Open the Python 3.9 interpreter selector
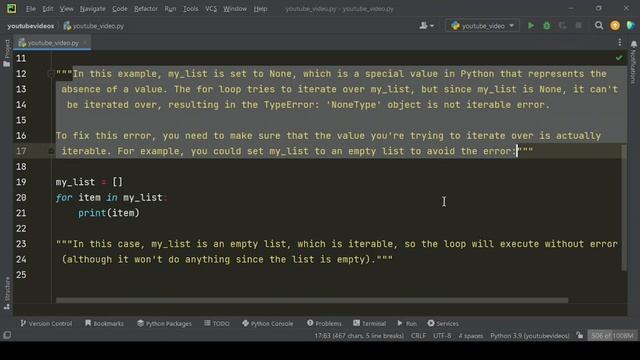 click(x=530, y=336)
